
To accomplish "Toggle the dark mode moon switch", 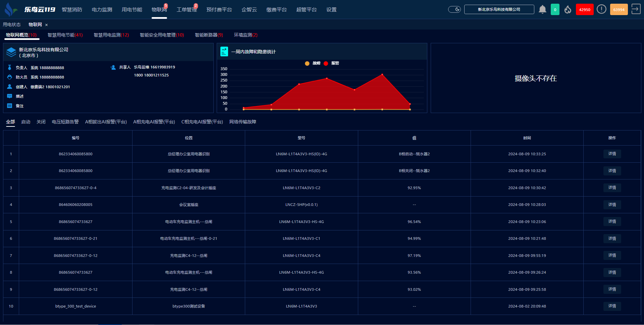I will pos(454,9).
